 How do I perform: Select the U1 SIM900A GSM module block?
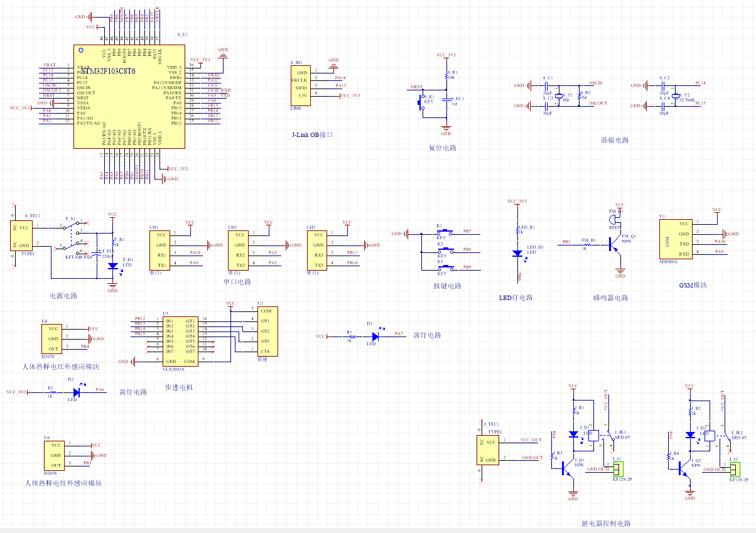pos(677,239)
